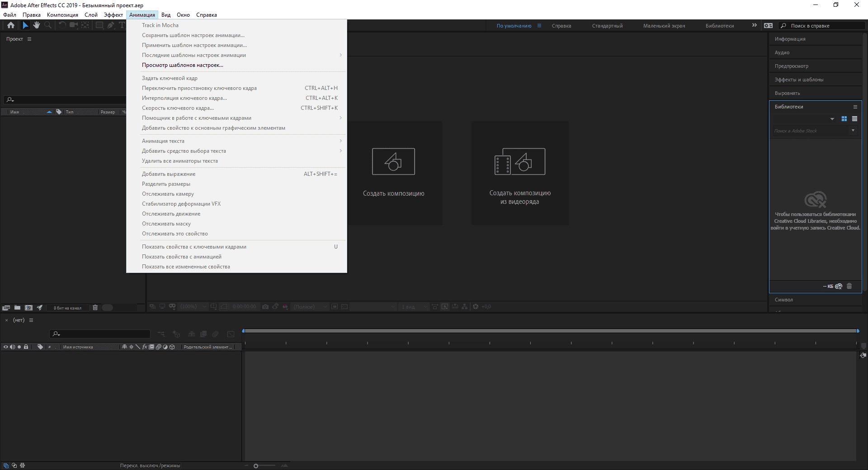Image resolution: width=868 pixels, height=470 pixels.
Task: Click the Home icon in the toolbar
Action: [x=11, y=25]
